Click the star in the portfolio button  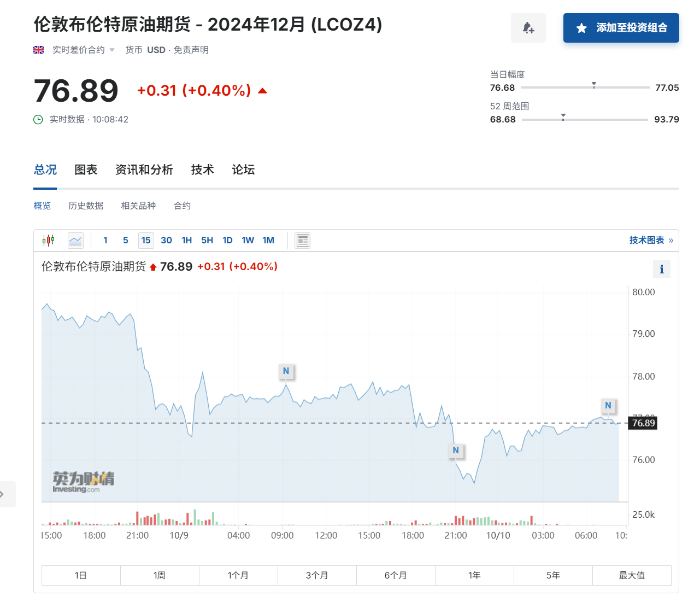(x=581, y=28)
